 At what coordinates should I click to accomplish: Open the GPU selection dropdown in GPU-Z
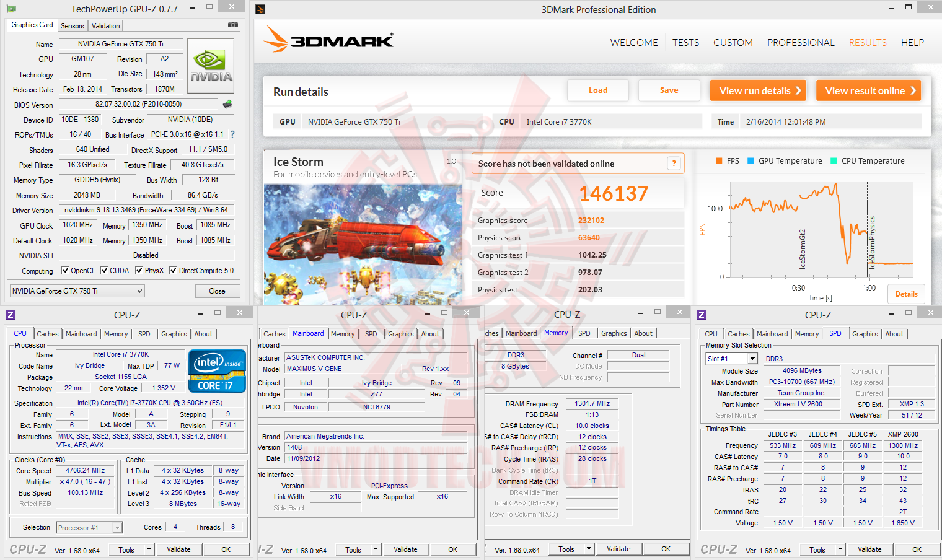click(77, 291)
